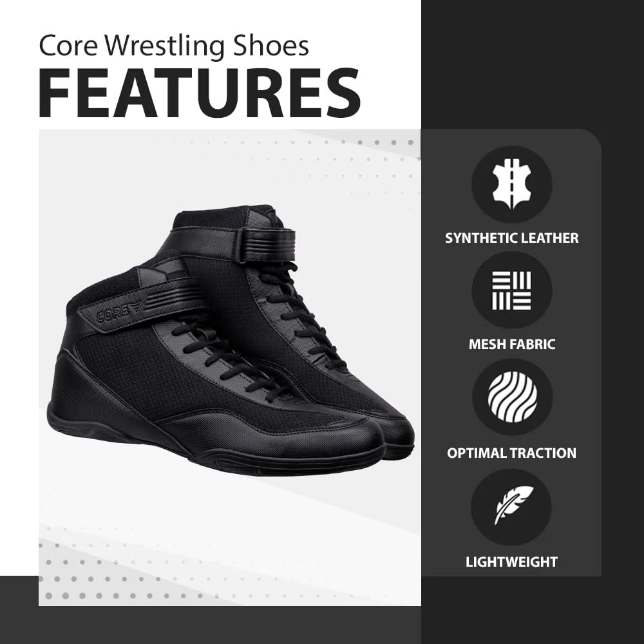Click the OPTIMAL TRACTION label

[x=512, y=453]
